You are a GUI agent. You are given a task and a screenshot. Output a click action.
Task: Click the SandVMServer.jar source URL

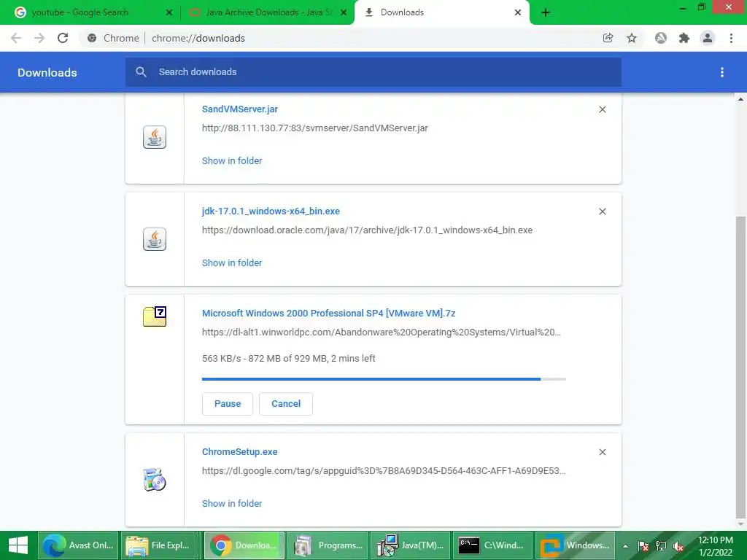click(315, 128)
